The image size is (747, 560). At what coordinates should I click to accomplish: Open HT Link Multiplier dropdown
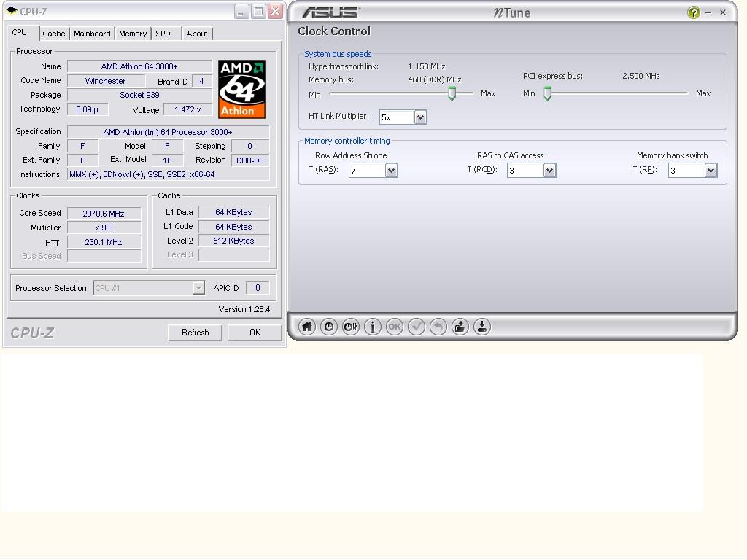[420, 117]
